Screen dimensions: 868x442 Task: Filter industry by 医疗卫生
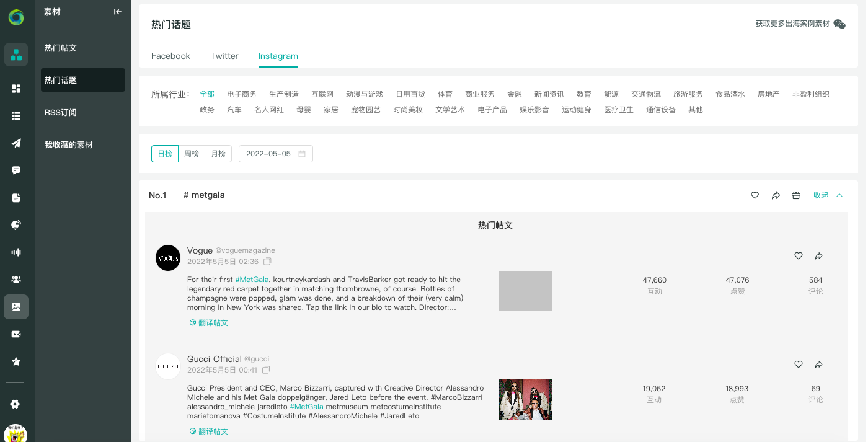[x=619, y=110]
